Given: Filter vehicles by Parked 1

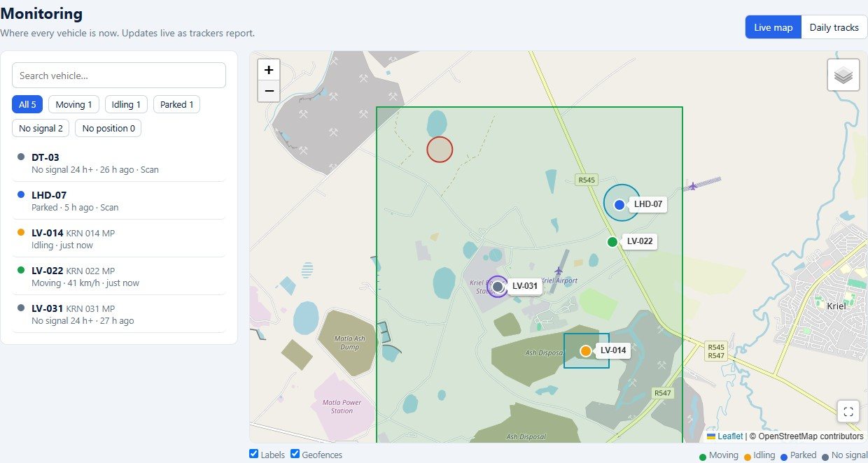Looking at the screenshot, I should click(x=176, y=105).
